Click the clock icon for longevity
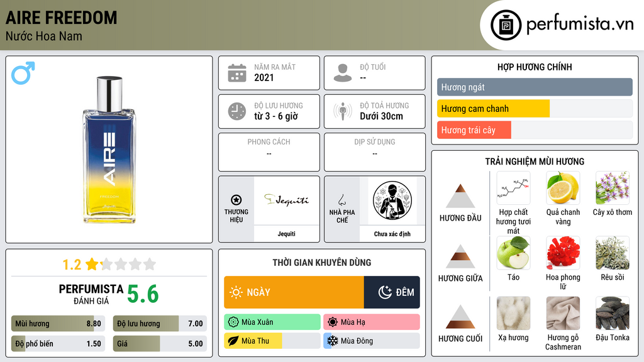 click(237, 111)
